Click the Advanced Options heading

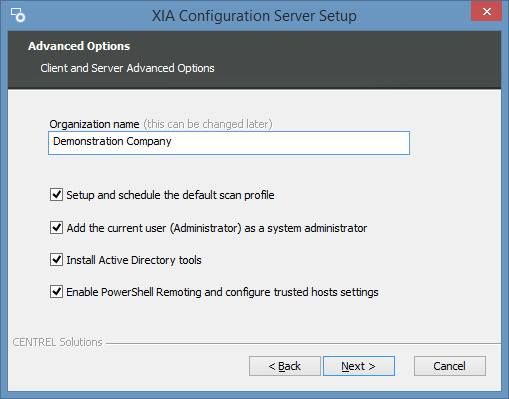(79, 46)
